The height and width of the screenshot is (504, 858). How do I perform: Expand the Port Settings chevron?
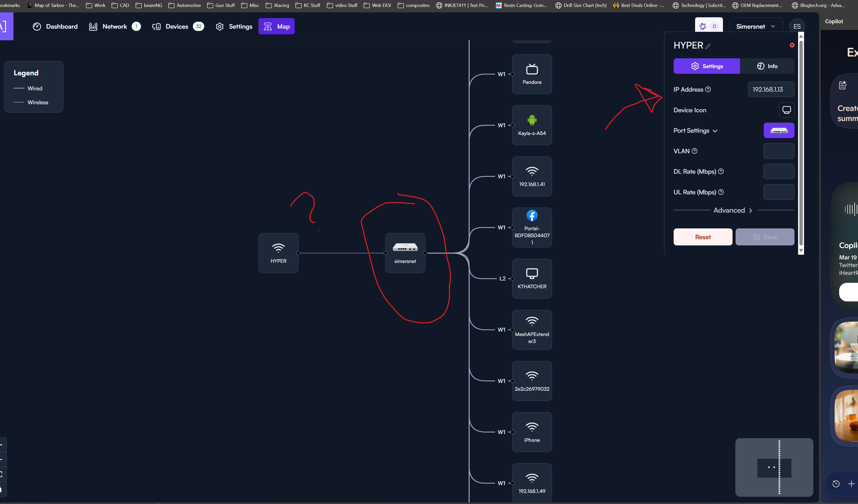coord(715,131)
